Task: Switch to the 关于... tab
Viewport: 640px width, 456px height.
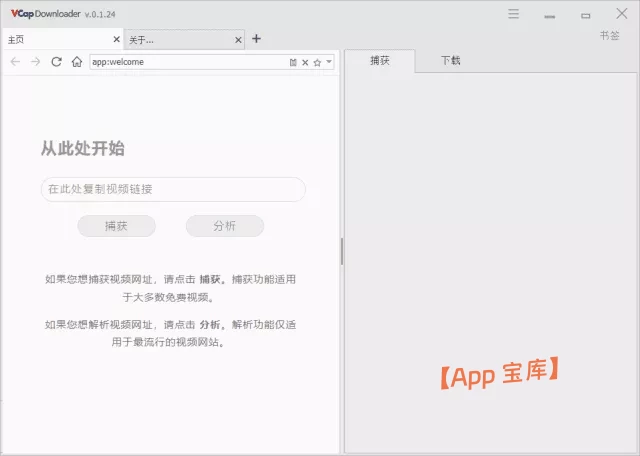Action: (184, 40)
